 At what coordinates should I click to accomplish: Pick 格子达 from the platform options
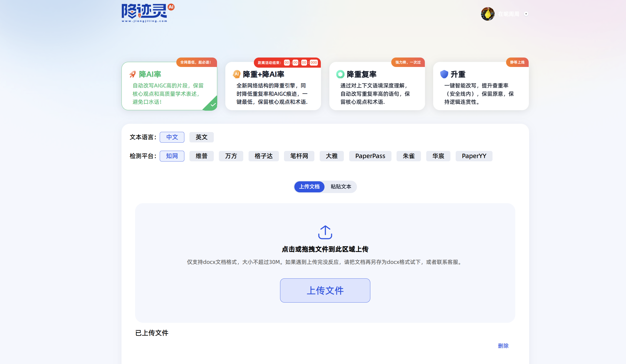[x=263, y=156]
